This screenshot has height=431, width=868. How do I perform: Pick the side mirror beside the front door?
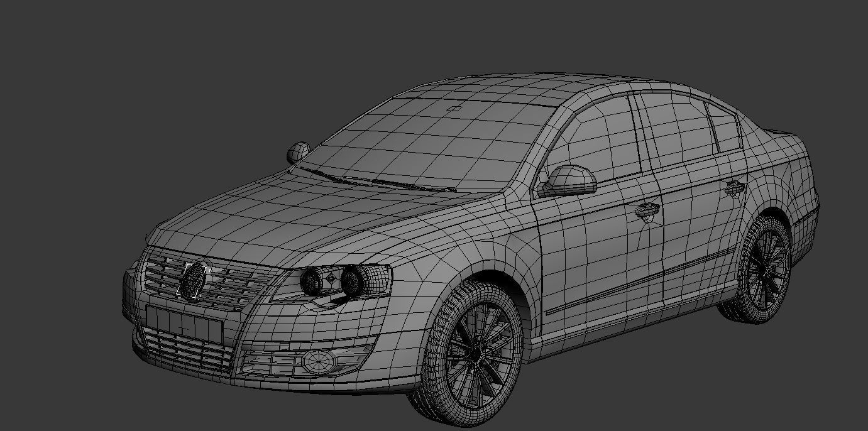tap(569, 180)
